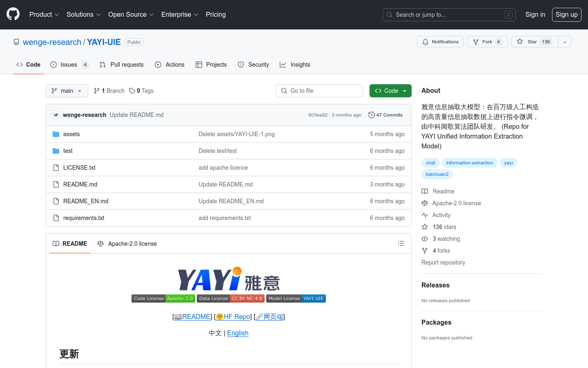Image resolution: width=588 pixels, height=368 pixels.
Task: View the 0 Tags page
Action: (x=141, y=91)
